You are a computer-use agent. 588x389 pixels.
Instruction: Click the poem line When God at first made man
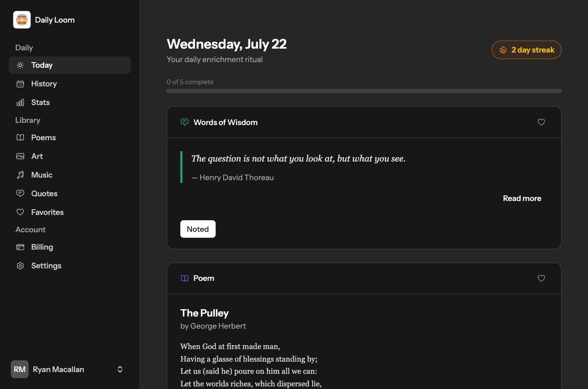(230, 346)
